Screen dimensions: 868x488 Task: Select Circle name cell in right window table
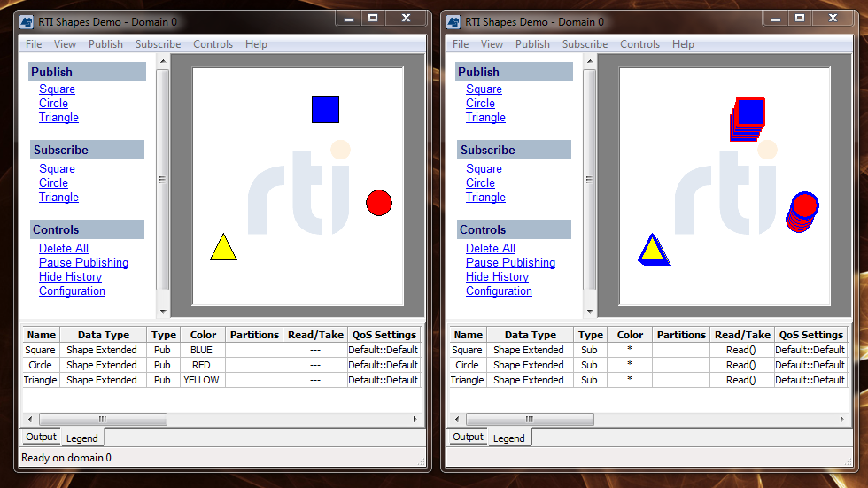468,365
